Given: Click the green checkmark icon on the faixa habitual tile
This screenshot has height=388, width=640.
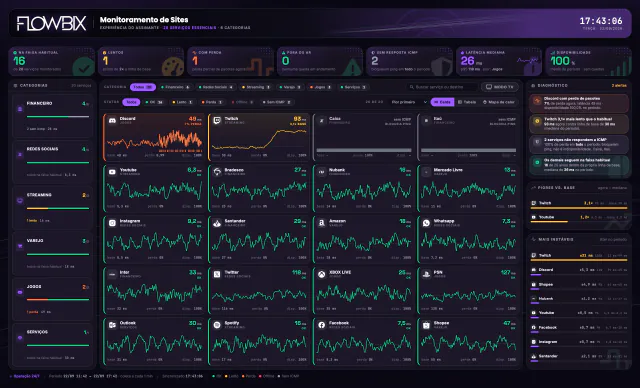Looking at the screenshot, I should pyautogui.click(x=84, y=68).
